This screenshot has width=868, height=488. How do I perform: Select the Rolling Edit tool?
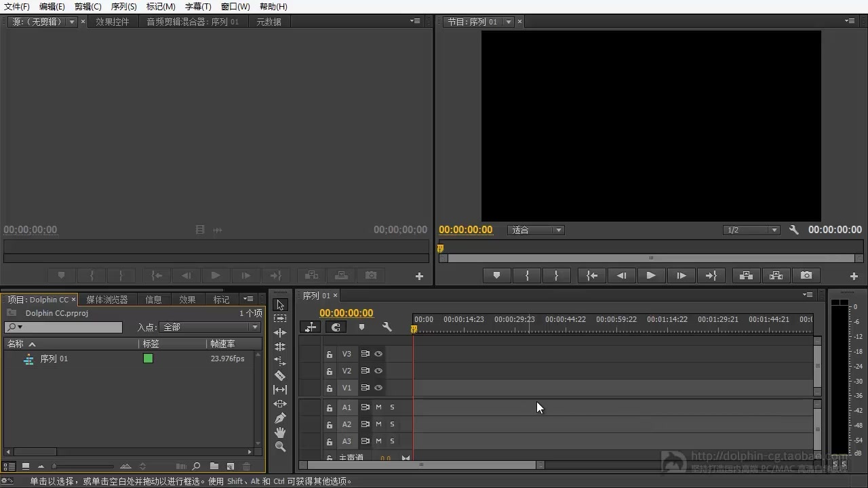280,347
